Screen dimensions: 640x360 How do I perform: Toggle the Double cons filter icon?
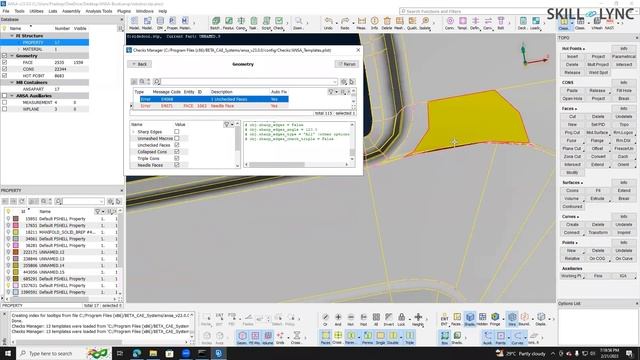393,336
